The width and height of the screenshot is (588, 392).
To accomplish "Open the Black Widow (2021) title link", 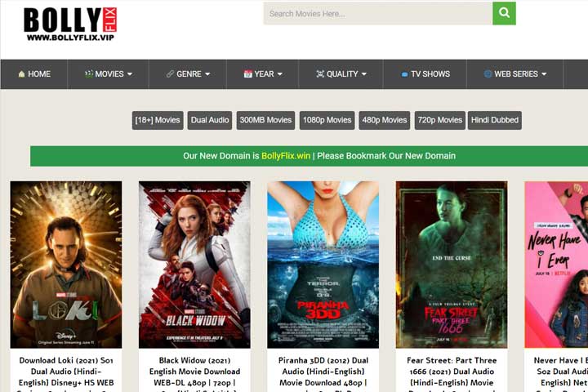I will [x=194, y=373].
